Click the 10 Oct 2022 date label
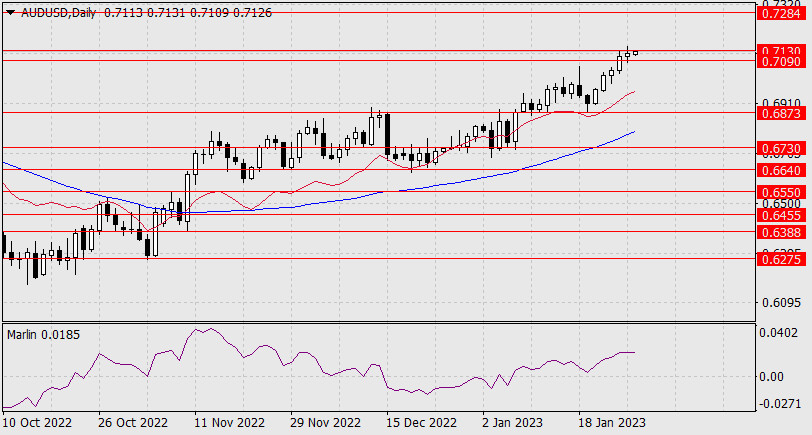The width and height of the screenshot is (812, 435). coord(38,423)
